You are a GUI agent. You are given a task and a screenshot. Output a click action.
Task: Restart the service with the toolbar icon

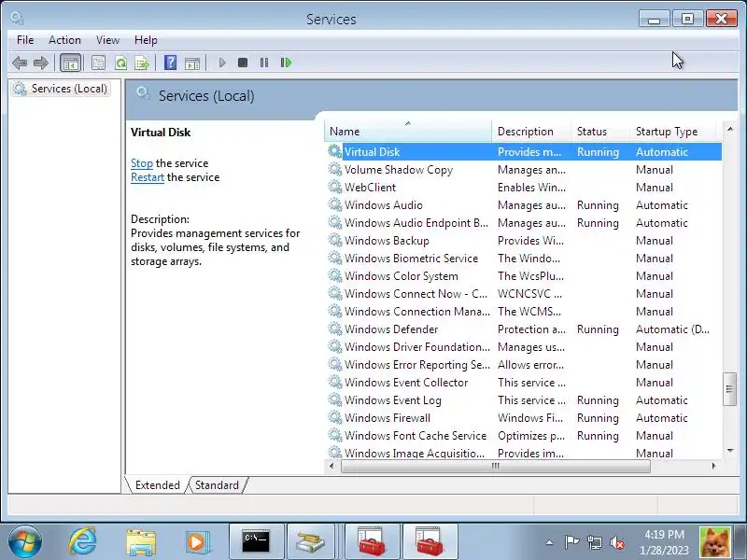[x=286, y=63]
